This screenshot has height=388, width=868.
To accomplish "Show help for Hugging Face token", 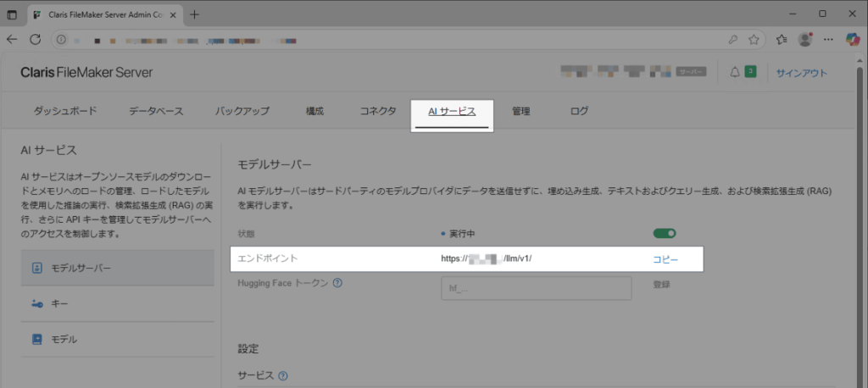I will [337, 283].
